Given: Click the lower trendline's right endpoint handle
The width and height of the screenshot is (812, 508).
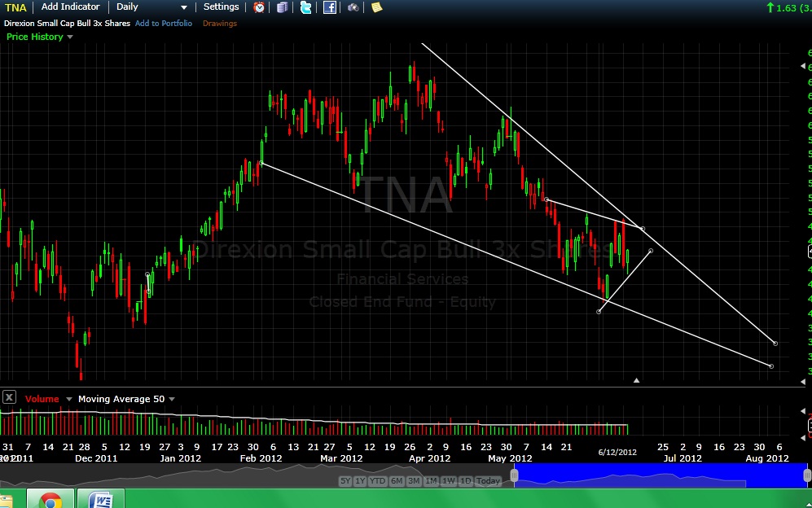Looking at the screenshot, I should 771,366.
